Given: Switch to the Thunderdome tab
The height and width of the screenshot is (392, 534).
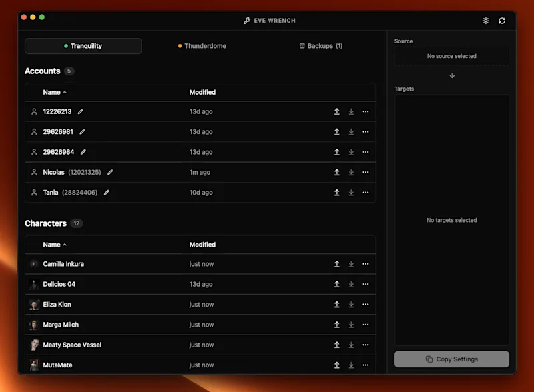Looking at the screenshot, I should (x=202, y=46).
